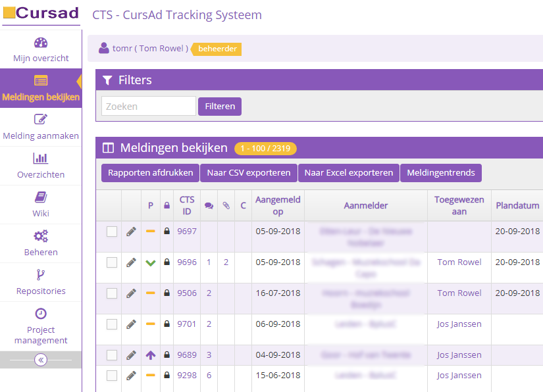Click into the Zoeken search field
The image size is (543, 392).
(x=149, y=106)
